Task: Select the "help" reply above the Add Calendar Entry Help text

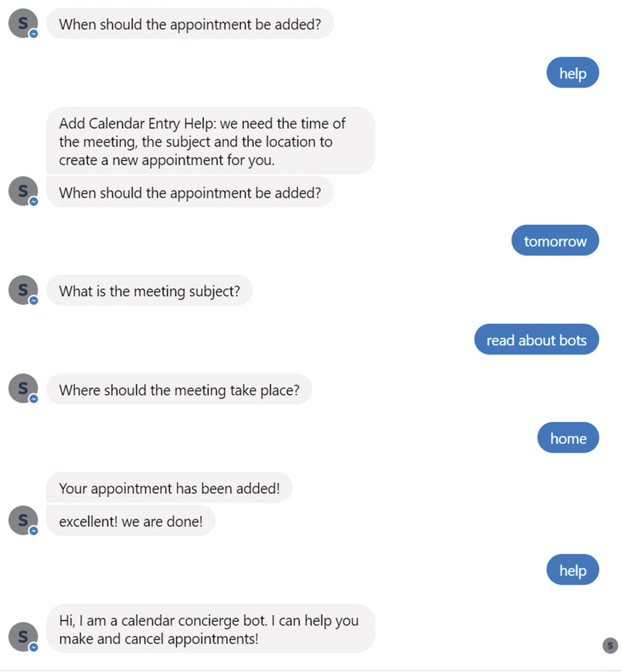Action: click(572, 73)
